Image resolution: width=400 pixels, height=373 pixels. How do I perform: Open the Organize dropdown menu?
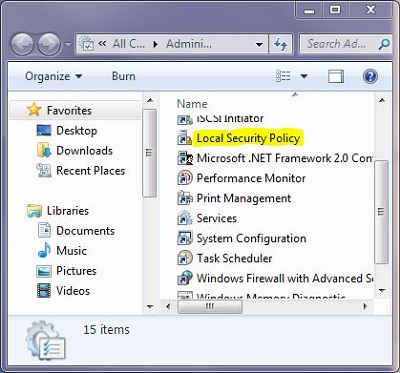pos(53,76)
